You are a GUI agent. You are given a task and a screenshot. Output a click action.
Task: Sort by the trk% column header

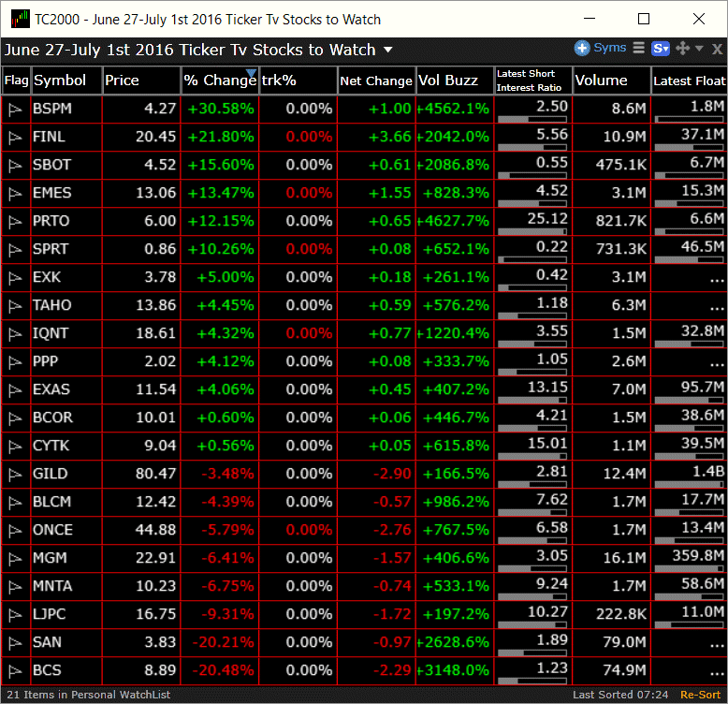coord(298,81)
